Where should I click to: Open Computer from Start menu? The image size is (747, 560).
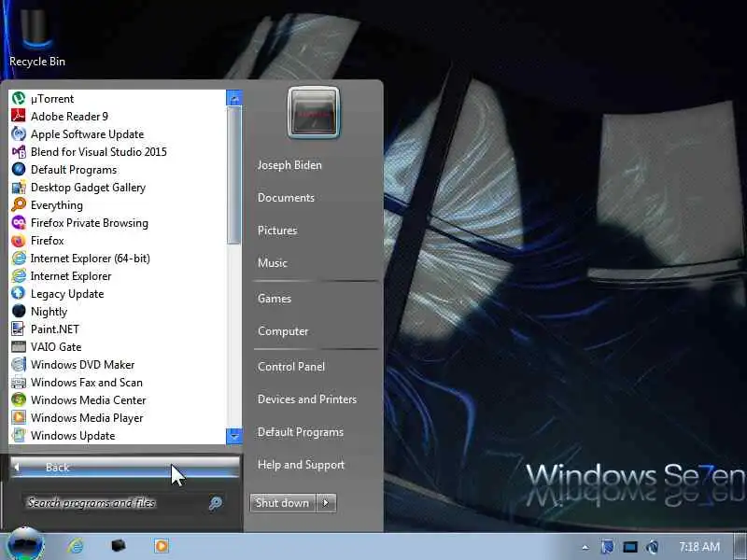[x=283, y=331]
